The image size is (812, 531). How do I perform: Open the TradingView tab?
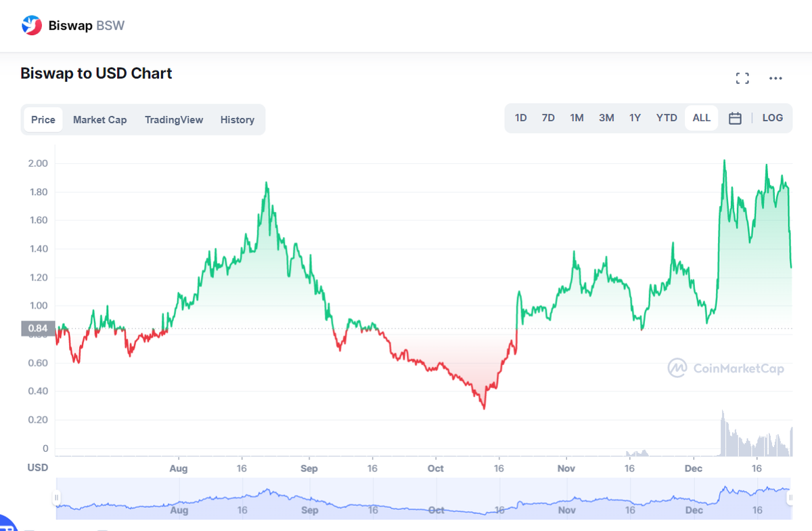click(174, 120)
